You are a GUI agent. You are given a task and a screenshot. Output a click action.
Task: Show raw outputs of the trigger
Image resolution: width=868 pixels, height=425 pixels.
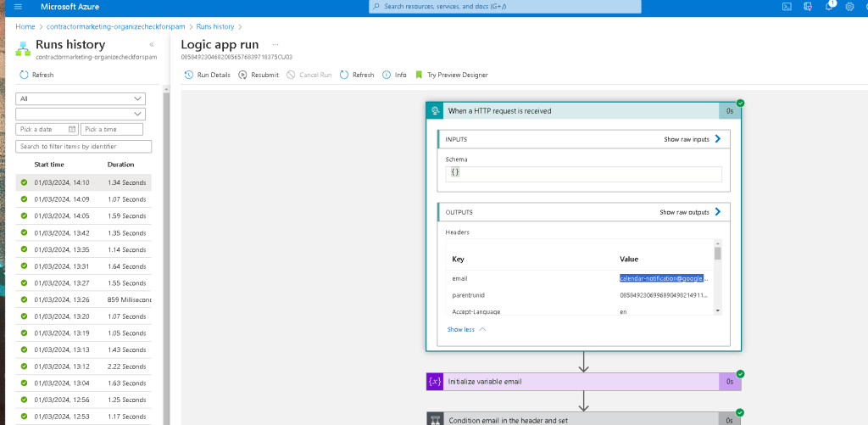pos(690,212)
